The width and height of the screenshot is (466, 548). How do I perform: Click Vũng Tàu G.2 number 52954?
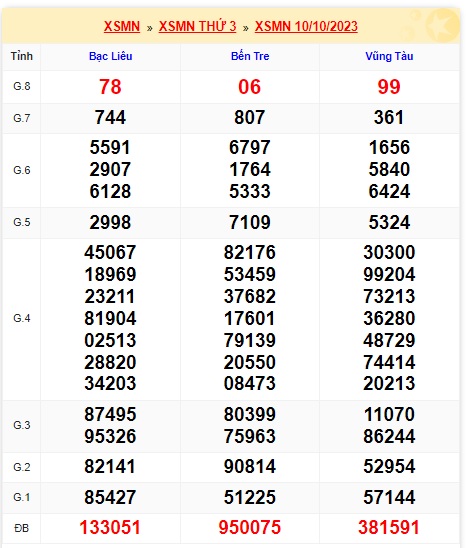click(x=389, y=466)
